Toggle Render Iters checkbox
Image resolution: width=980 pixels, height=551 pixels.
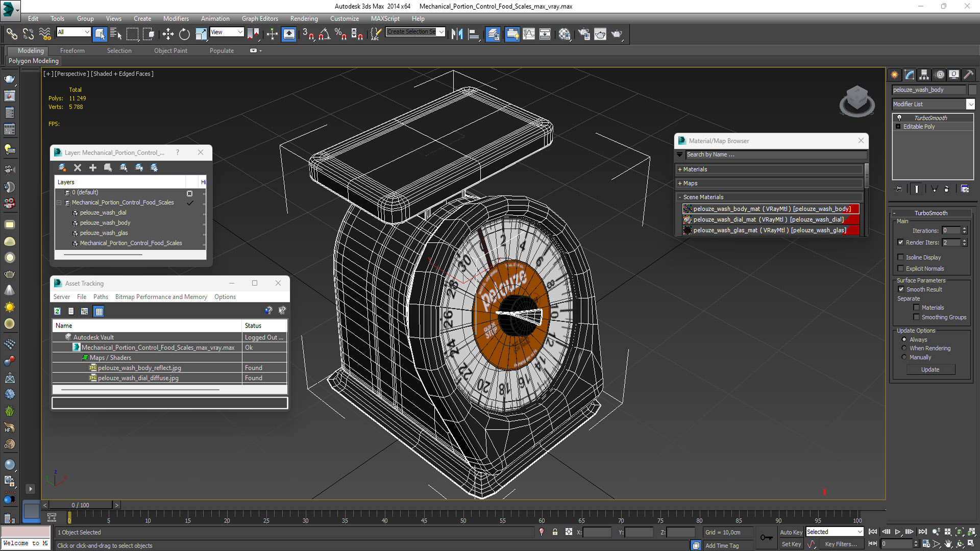901,242
